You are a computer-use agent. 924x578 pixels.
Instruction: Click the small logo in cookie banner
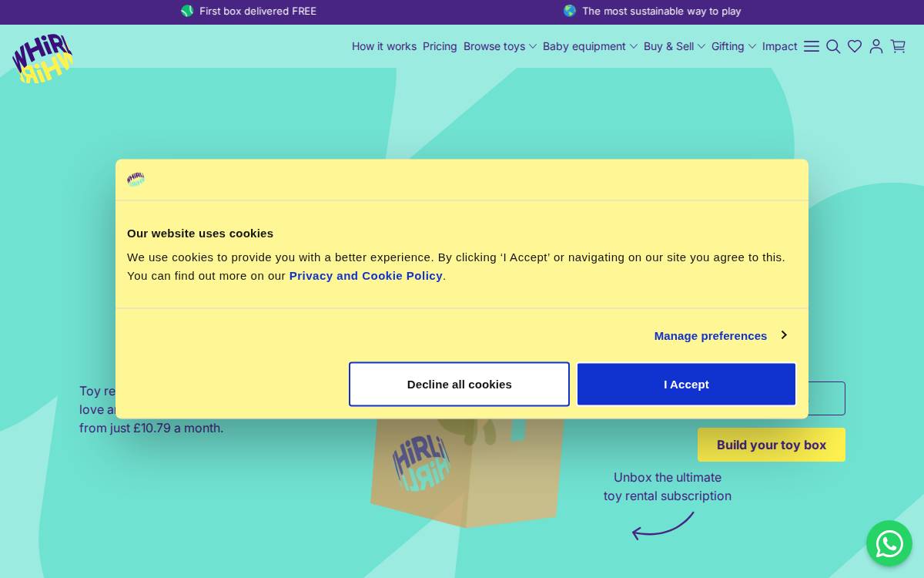(x=136, y=180)
